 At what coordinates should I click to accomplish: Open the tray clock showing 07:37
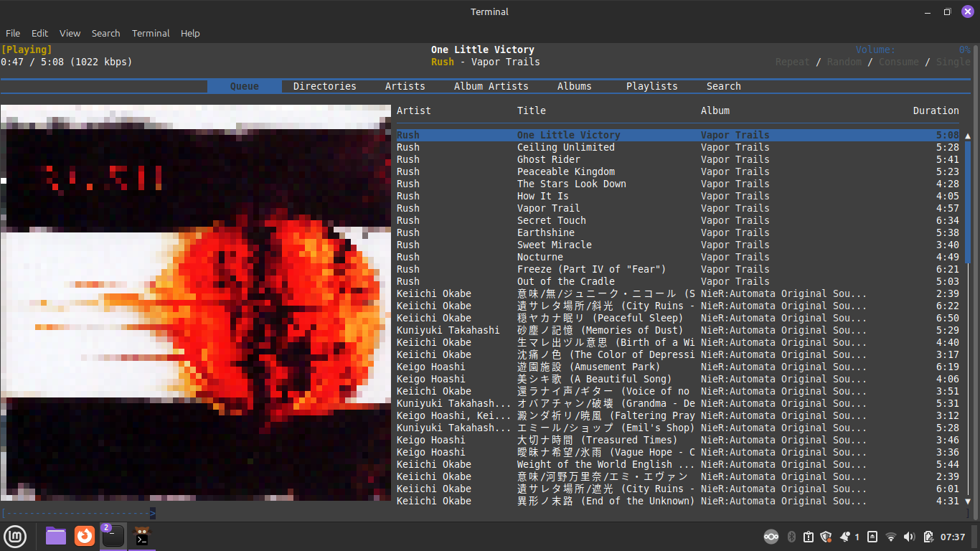[x=953, y=537]
